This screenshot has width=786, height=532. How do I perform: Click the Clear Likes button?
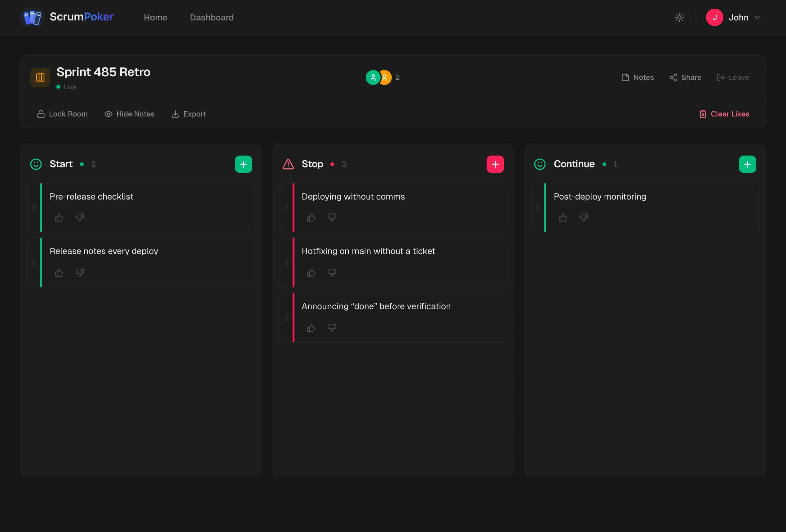point(724,114)
